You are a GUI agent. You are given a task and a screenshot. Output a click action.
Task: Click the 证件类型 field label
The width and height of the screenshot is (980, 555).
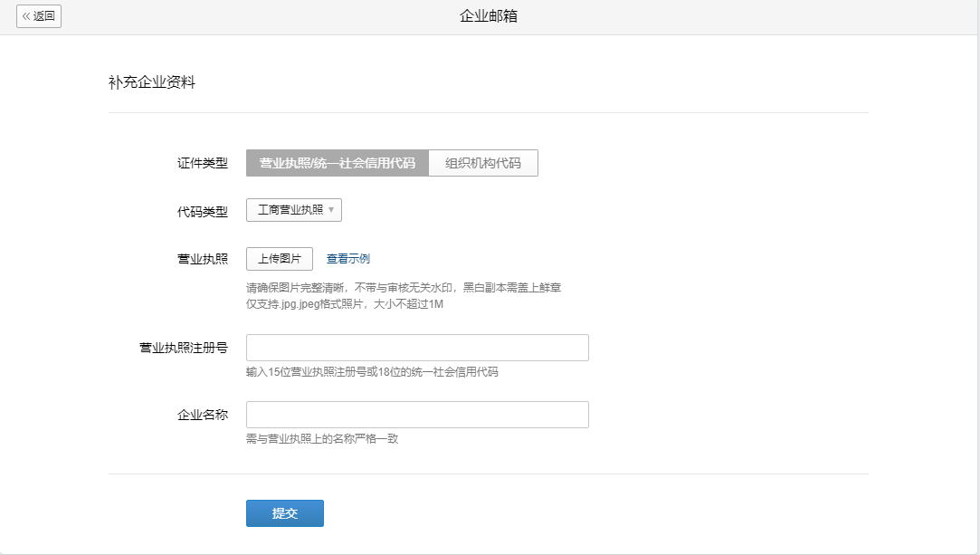coord(201,163)
